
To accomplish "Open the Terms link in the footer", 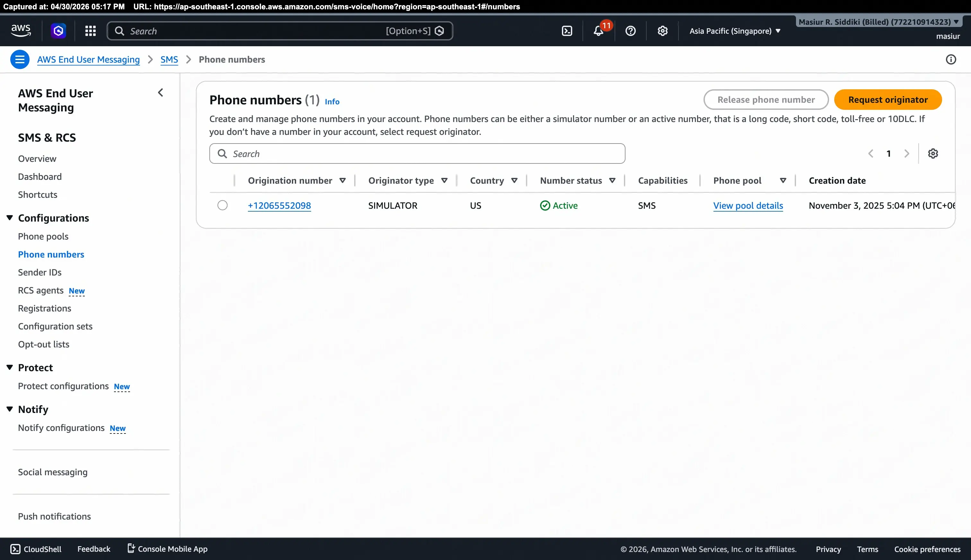I will 867,549.
